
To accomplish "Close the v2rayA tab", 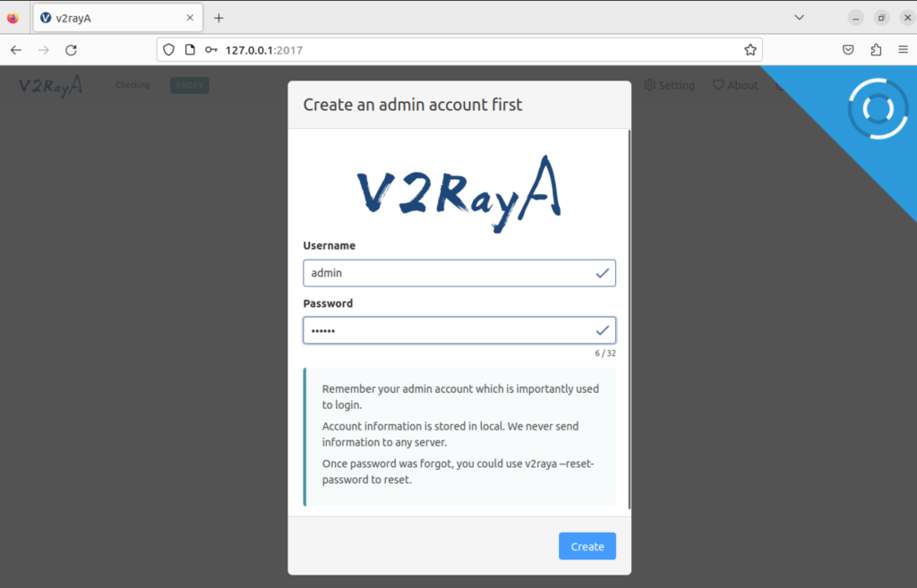I will (190, 18).
